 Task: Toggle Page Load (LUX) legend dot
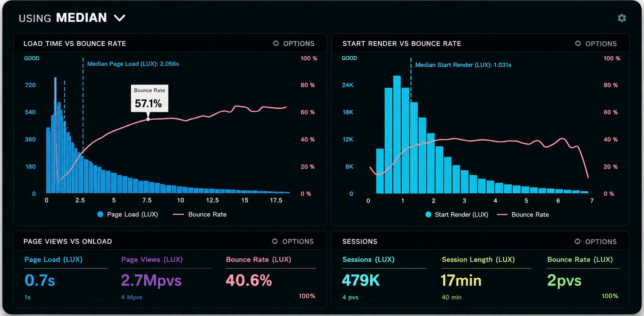click(x=100, y=214)
